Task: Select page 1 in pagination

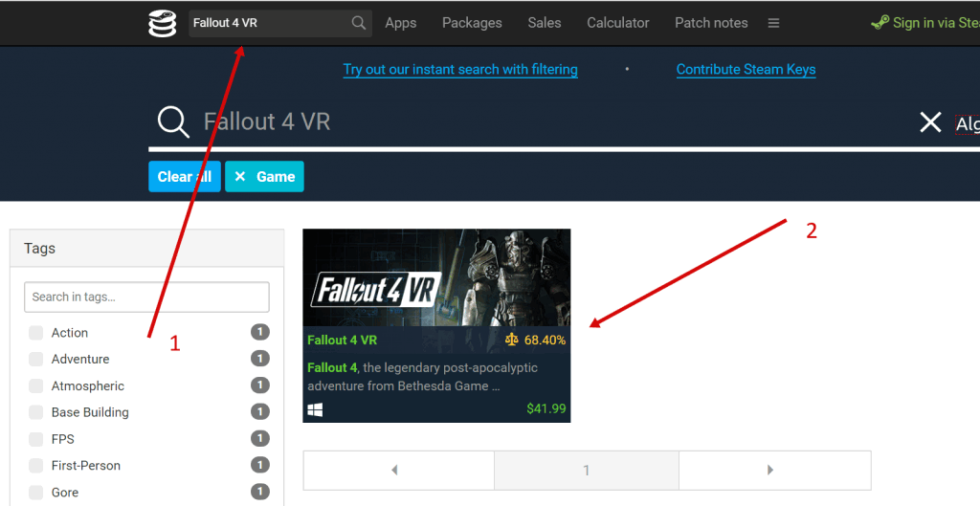Action: point(587,470)
